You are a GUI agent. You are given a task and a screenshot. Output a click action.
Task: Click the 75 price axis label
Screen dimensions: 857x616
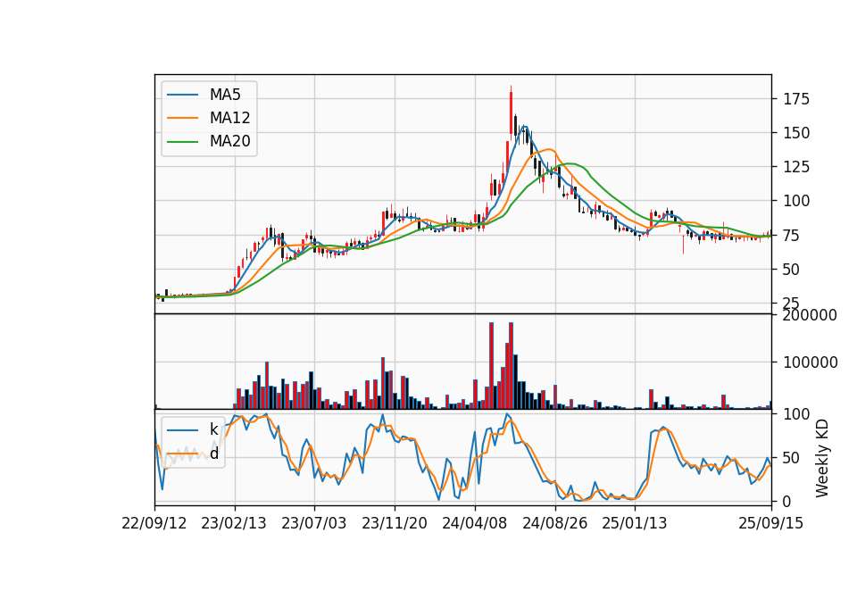792,236
